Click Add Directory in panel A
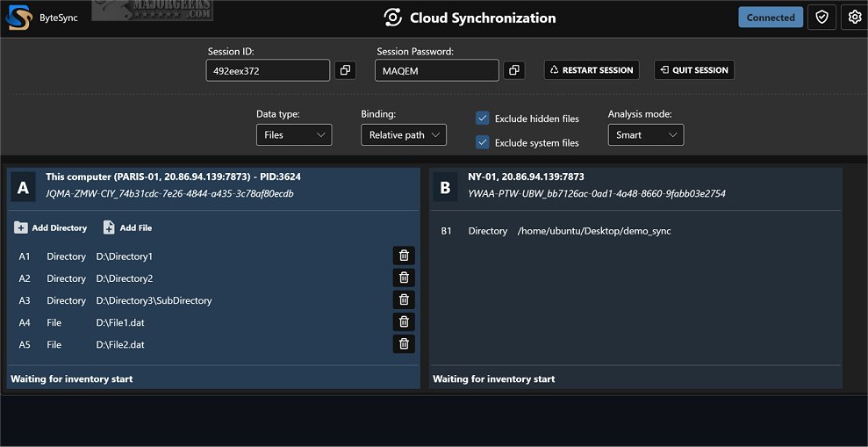Screen dimensions: 868x447 coord(51,227)
